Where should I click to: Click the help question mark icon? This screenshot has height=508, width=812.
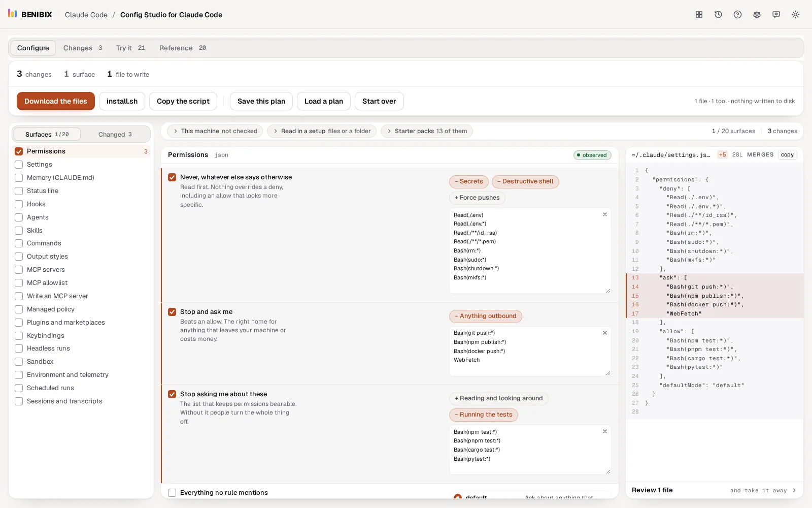[x=737, y=15]
